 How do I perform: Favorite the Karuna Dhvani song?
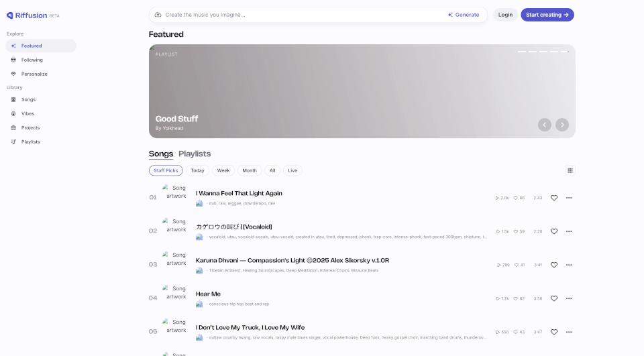(554, 265)
